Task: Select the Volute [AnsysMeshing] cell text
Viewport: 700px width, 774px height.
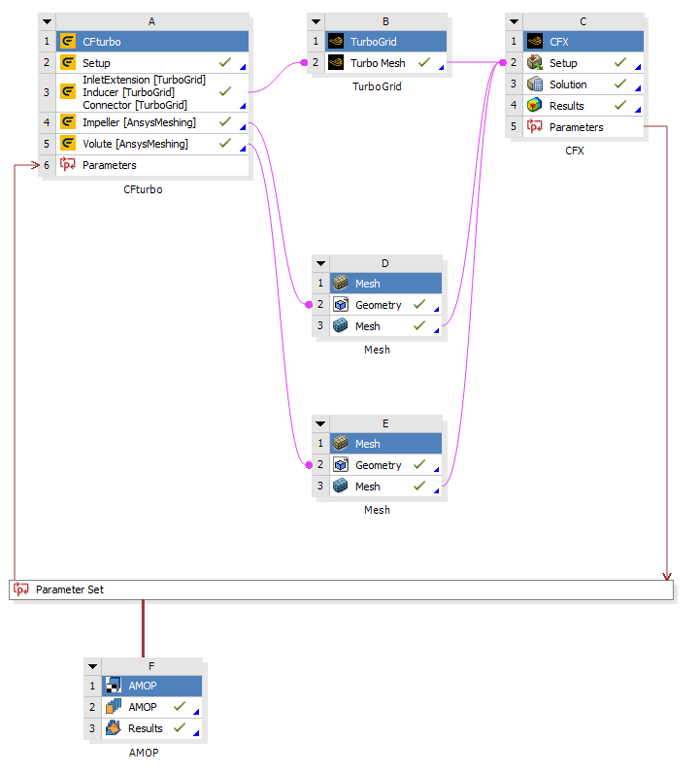Action: (135, 144)
